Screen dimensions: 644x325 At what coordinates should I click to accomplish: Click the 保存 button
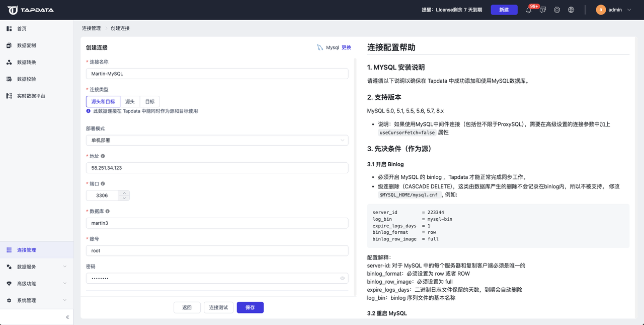(250, 307)
